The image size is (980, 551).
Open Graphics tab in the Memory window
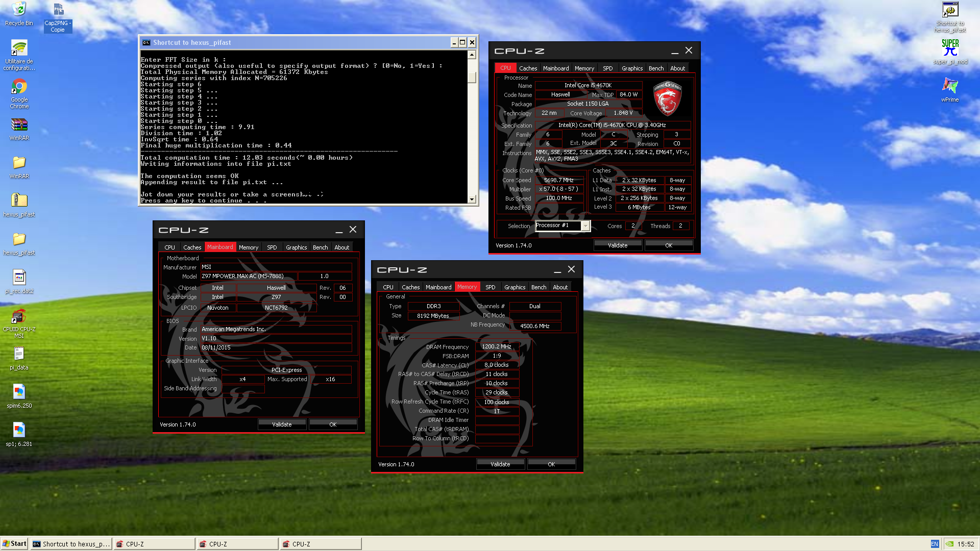pyautogui.click(x=514, y=287)
